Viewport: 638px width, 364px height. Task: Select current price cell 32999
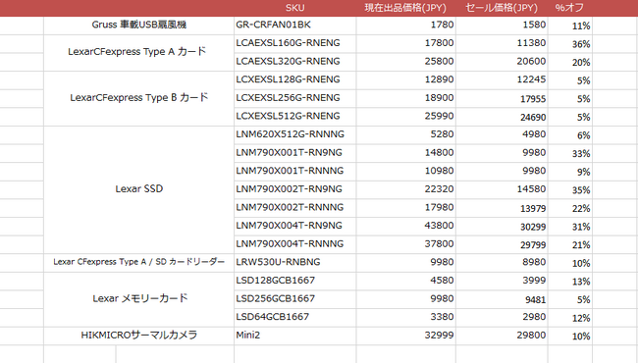(405, 336)
